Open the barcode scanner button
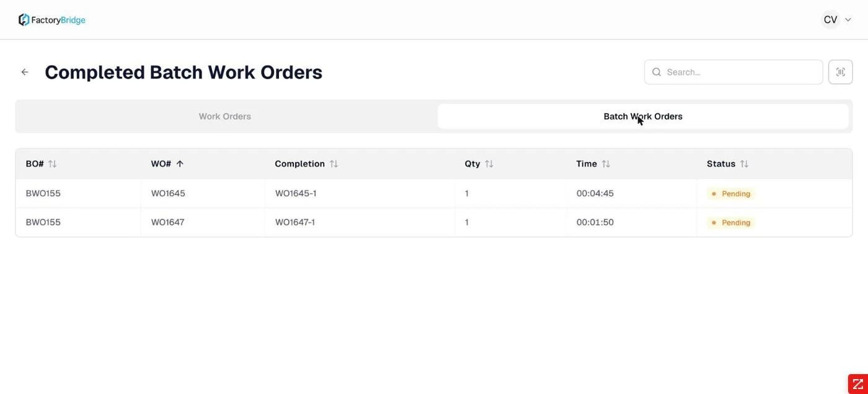 (840, 72)
